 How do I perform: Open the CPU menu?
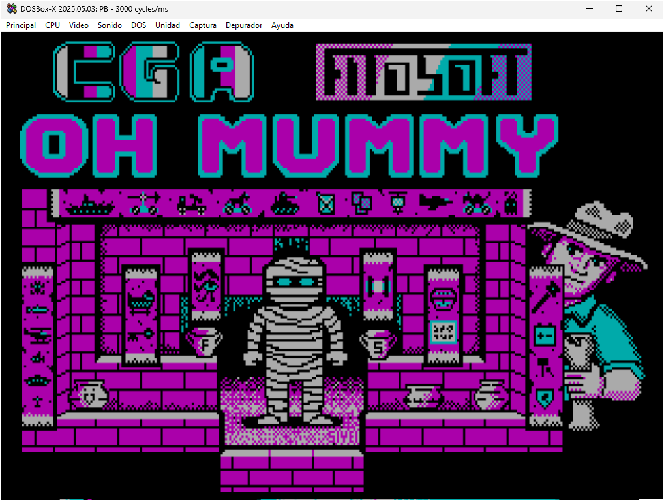tap(53, 25)
